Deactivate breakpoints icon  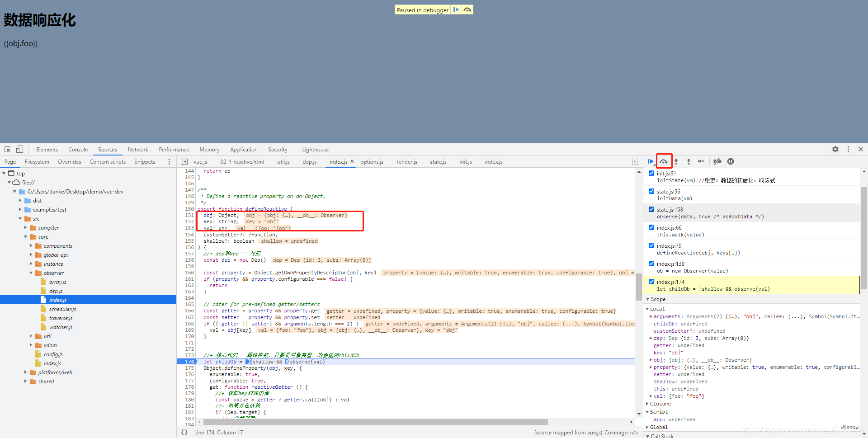(x=717, y=161)
